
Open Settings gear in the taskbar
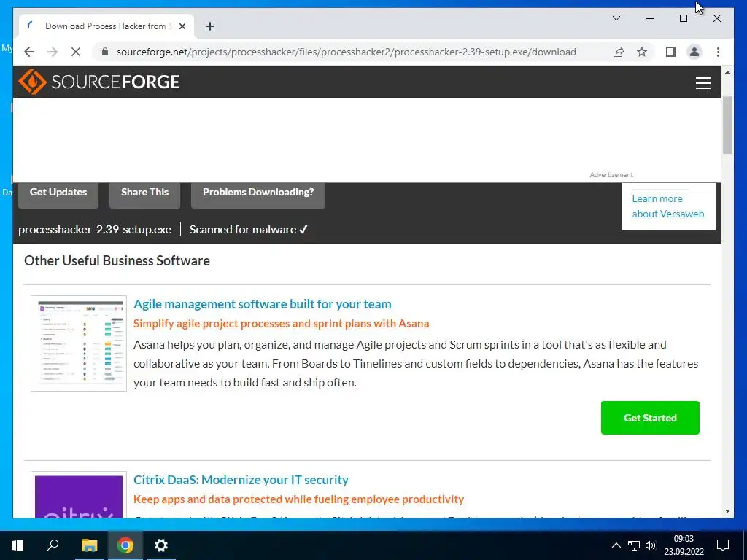(161, 545)
